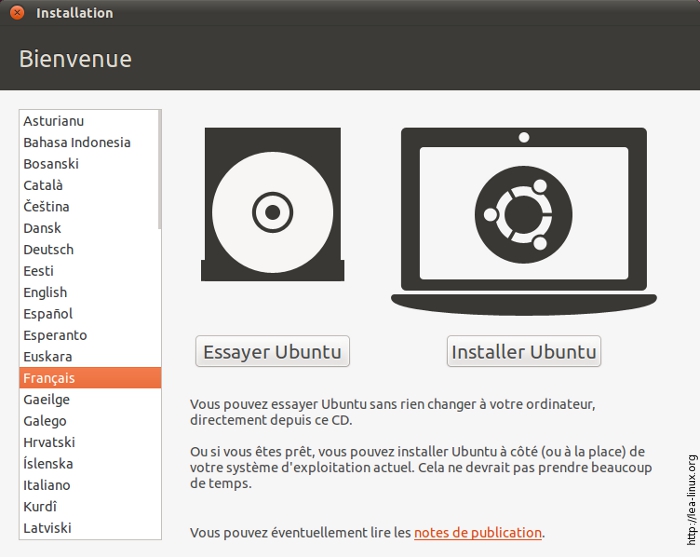
Task: Choose Italiano from the language list
Action: [x=47, y=485]
